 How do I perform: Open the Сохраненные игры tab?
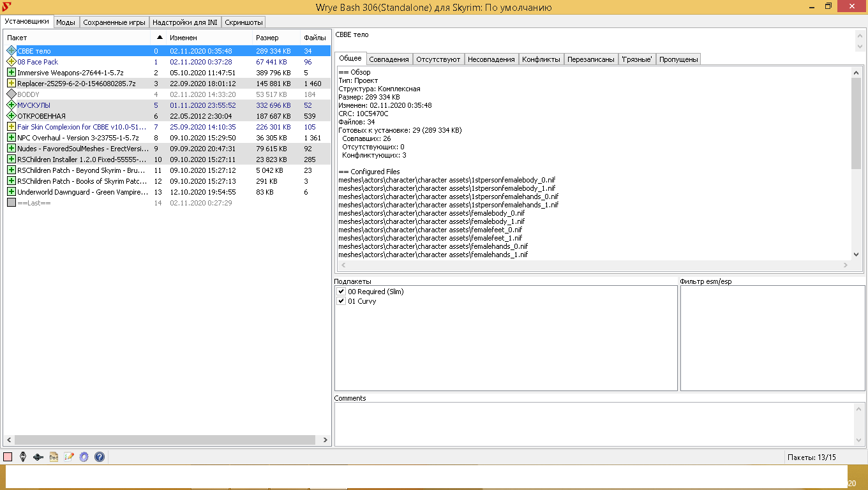(x=114, y=22)
